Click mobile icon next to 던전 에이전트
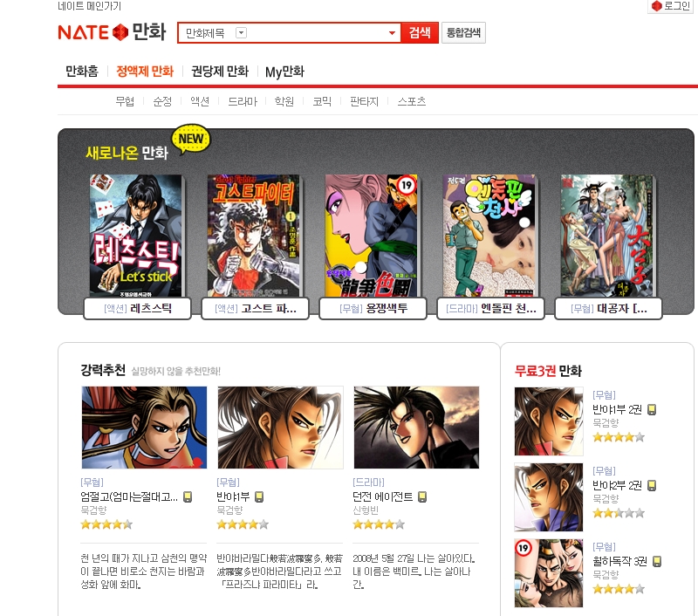This screenshot has width=698, height=616. (x=422, y=496)
